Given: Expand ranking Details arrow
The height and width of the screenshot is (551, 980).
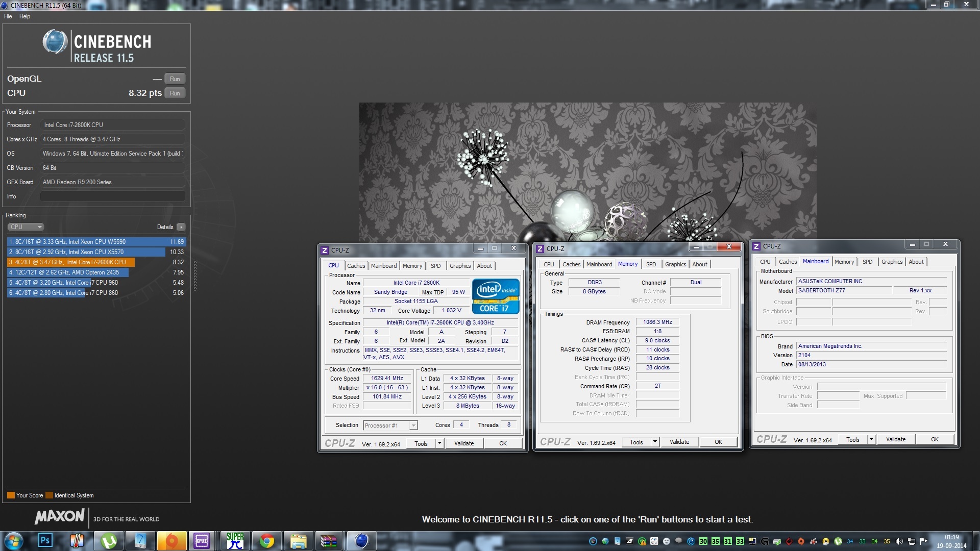Looking at the screenshot, I should (181, 227).
